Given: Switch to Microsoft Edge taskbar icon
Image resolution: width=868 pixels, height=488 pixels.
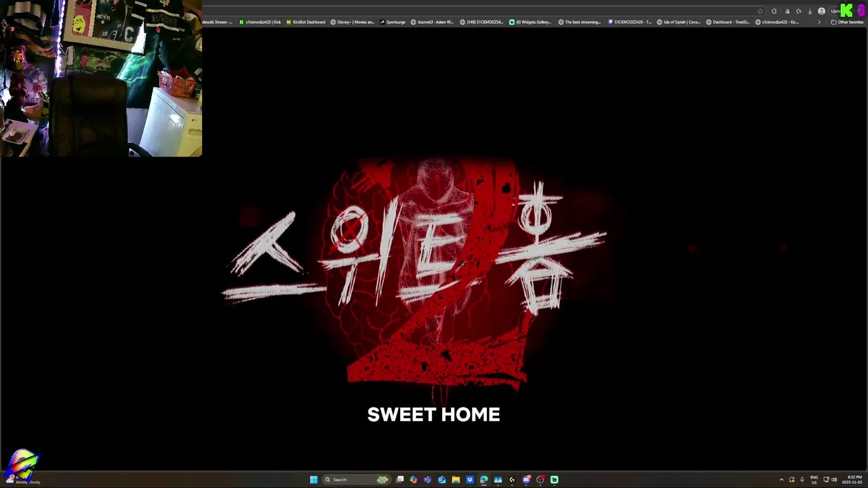Looking at the screenshot, I should [x=484, y=480].
